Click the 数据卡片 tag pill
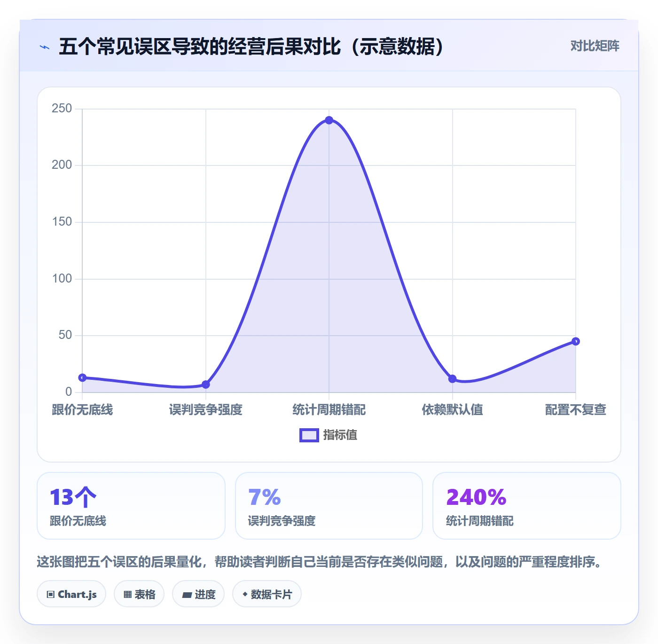658x644 pixels. [x=267, y=594]
